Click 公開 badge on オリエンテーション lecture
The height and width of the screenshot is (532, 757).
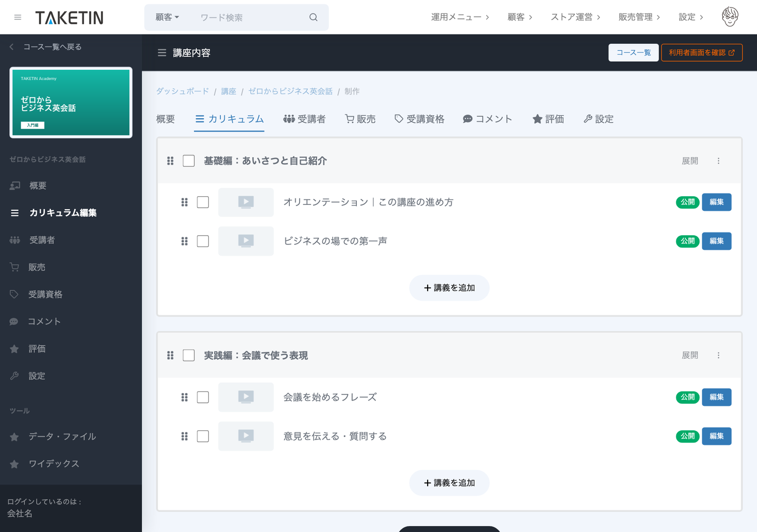pyautogui.click(x=687, y=202)
